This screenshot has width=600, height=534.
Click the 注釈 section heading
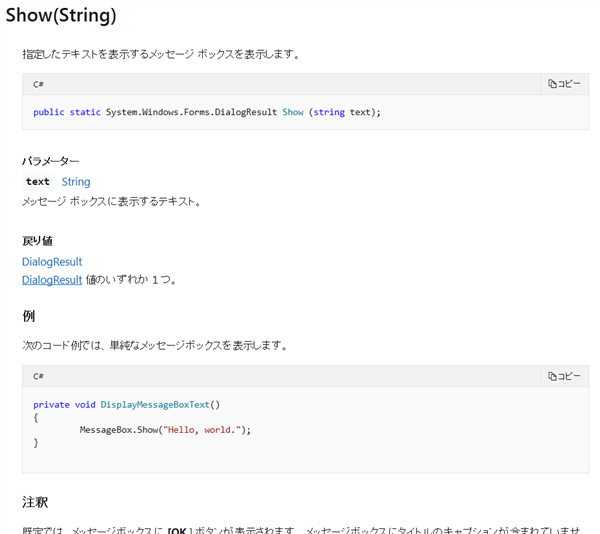pyautogui.click(x=35, y=502)
